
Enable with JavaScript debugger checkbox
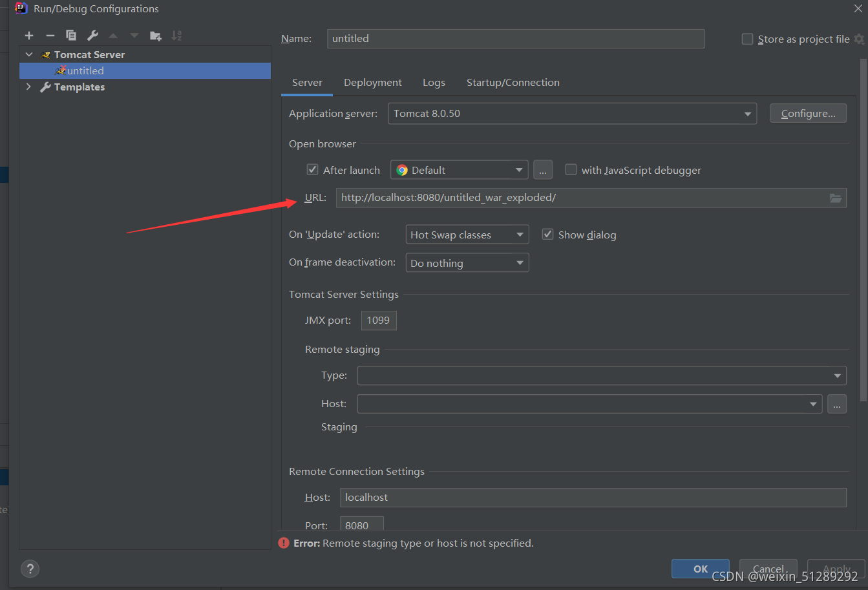point(571,169)
